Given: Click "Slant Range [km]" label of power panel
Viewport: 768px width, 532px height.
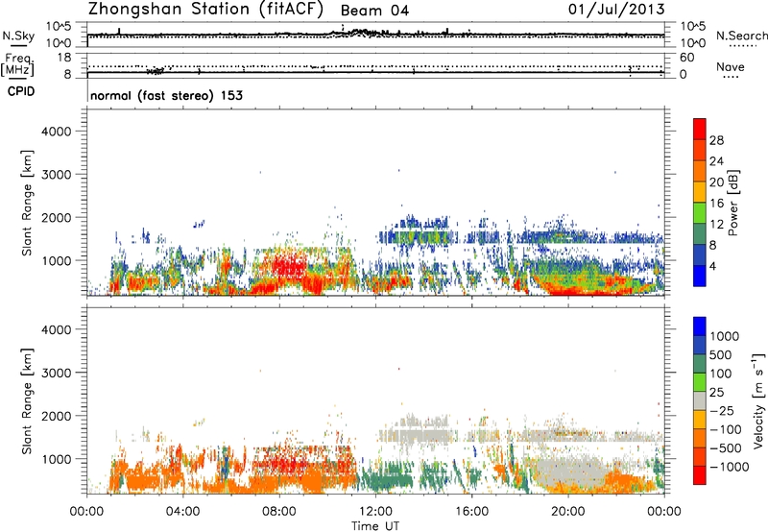Looking at the screenshot, I should [x=27, y=203].
